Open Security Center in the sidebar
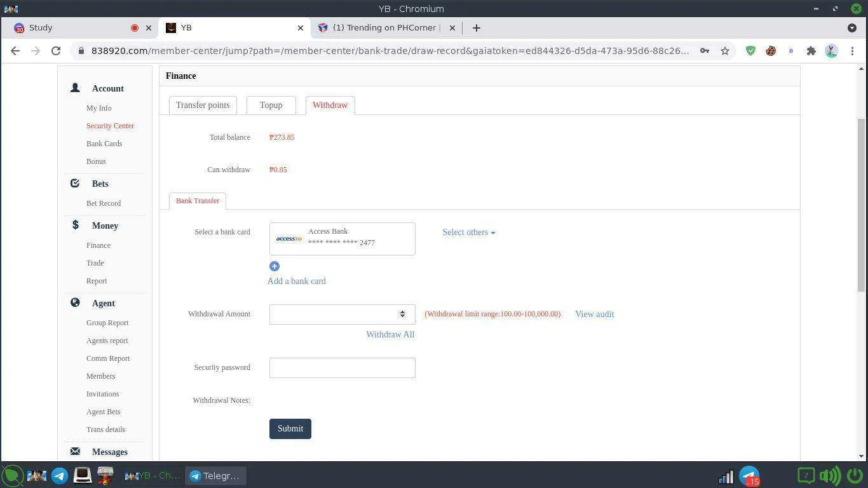 110,126
